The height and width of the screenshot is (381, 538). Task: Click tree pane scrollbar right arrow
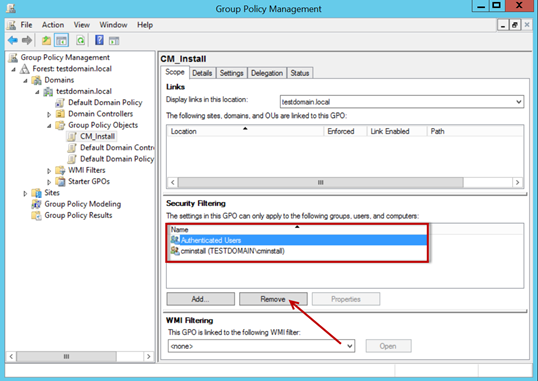tap(149, 356)
